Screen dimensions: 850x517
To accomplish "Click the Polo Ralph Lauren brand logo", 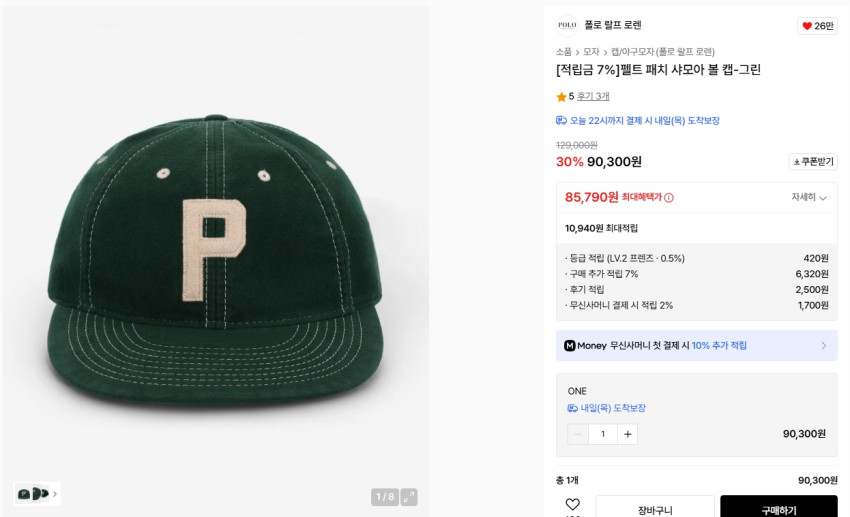I will [x=567, y=25].
